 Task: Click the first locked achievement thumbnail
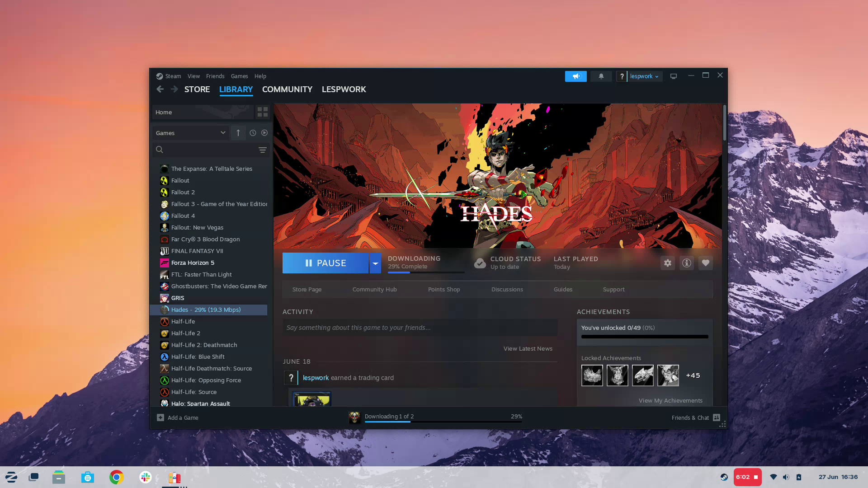click(x=592, y=375)
